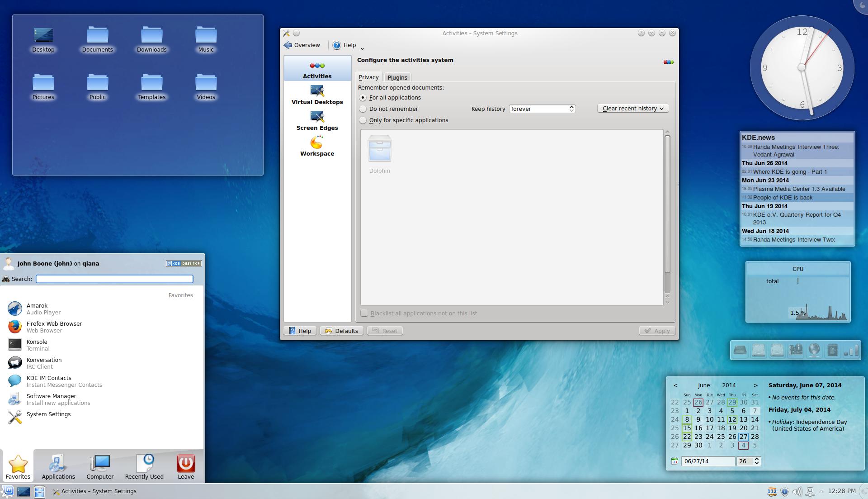868x499 pixels.
Task: Open the Computer tab in launcher menu
Action: click(100, 466)
